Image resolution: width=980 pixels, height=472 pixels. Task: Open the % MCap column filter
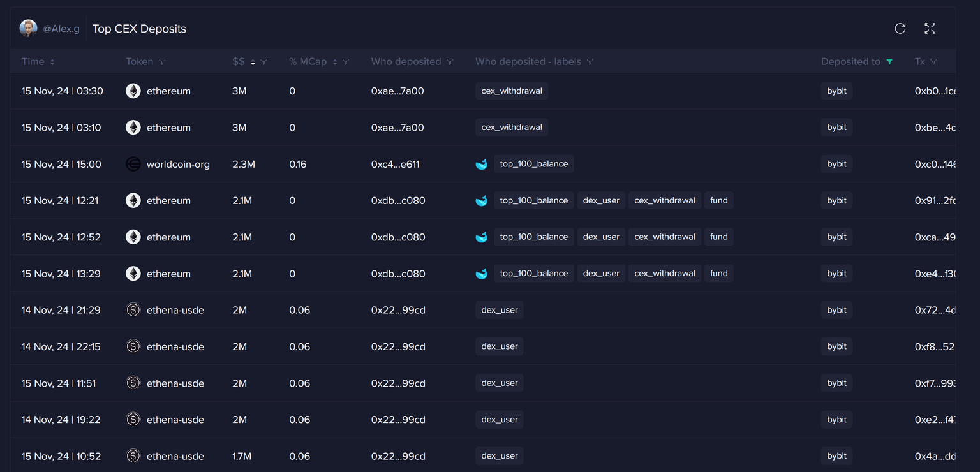(x=346, y=62)
